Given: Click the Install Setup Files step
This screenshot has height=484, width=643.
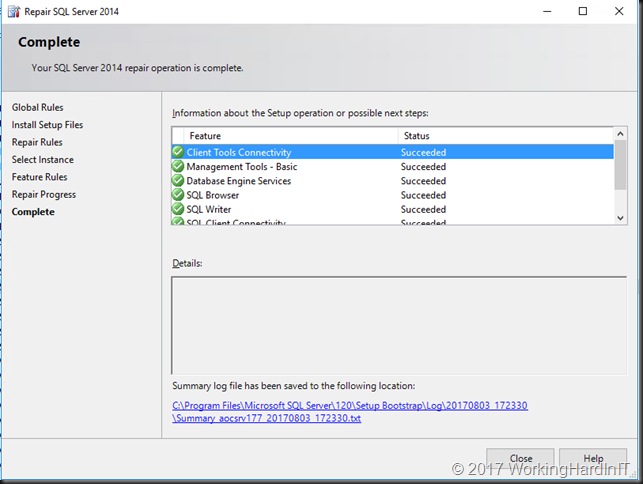Looking at the screenshot, I should click(47, 125).
